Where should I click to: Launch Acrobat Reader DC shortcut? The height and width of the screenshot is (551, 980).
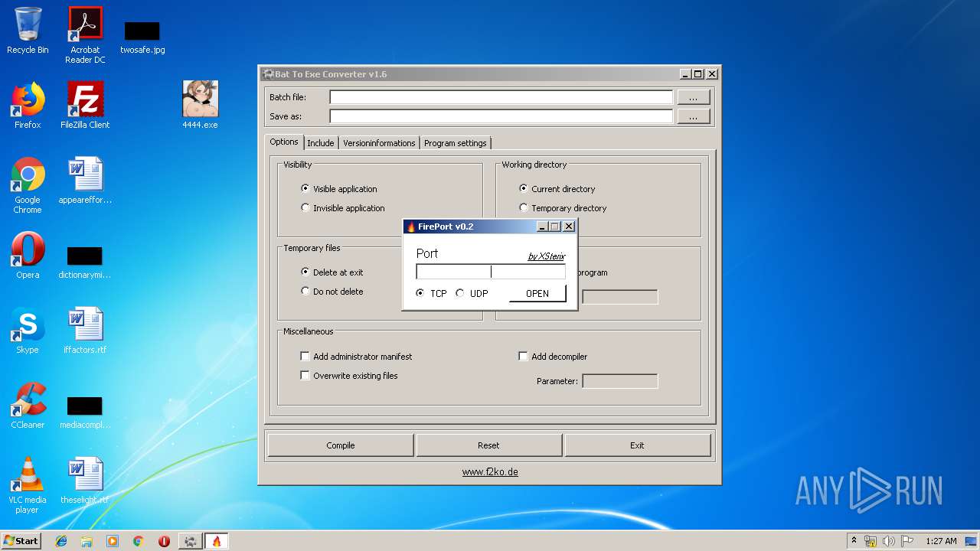85,34
